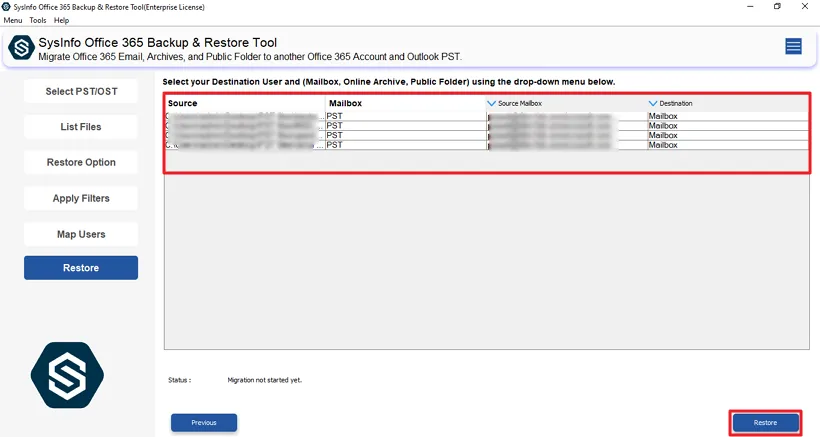Open first row Destination Mailbox dropdown
The height and width of the screenshot is (437, 820).
click(728, 116)
